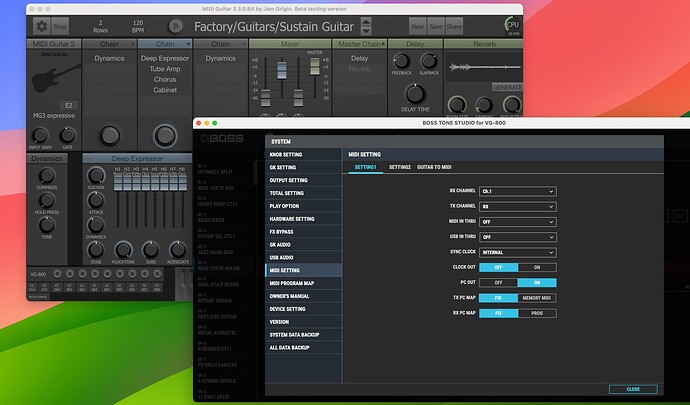The width and height of the screenshot is (690, 405).
Task: Adjust the ATTACK knob
Action: point(96,200)
